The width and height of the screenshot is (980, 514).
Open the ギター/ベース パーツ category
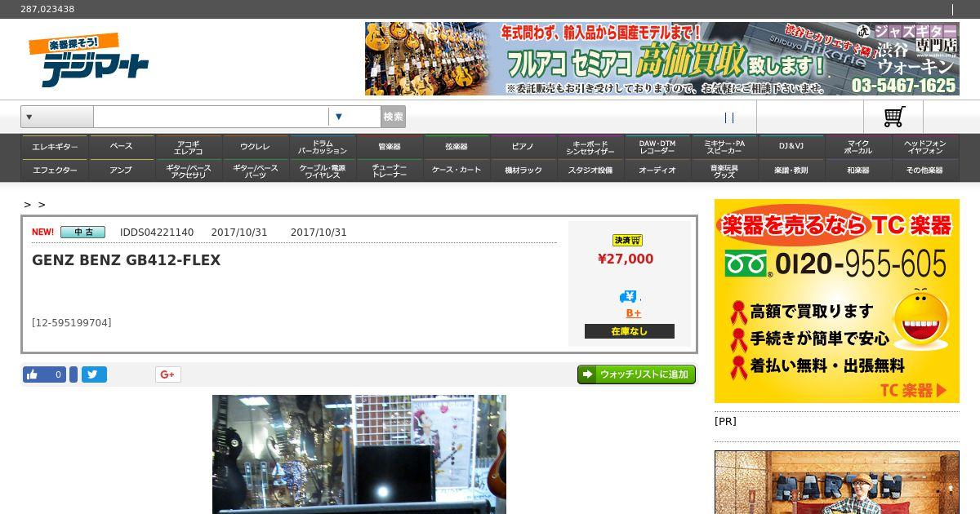coord(255,171)
